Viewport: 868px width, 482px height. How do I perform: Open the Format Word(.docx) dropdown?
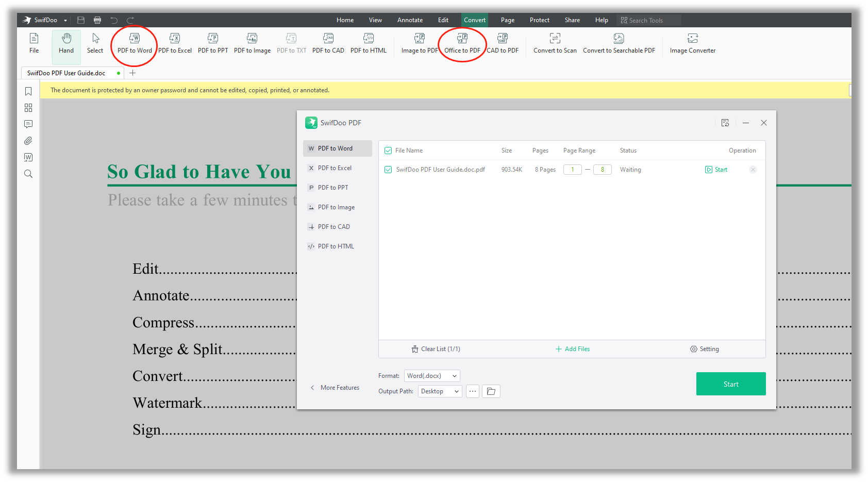click(x=432, y=376)
